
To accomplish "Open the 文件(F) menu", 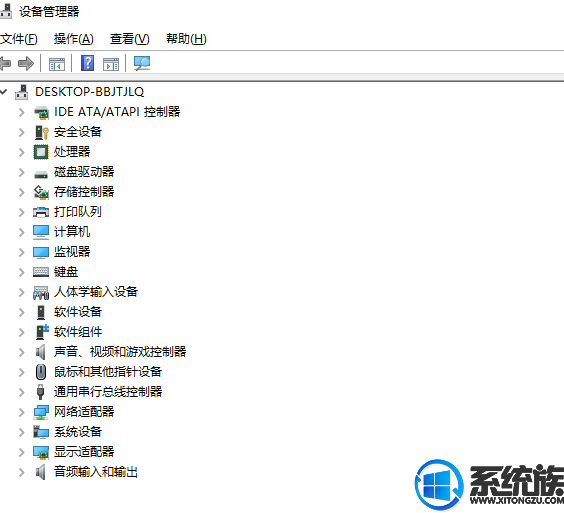I will (x=18, y=39).
